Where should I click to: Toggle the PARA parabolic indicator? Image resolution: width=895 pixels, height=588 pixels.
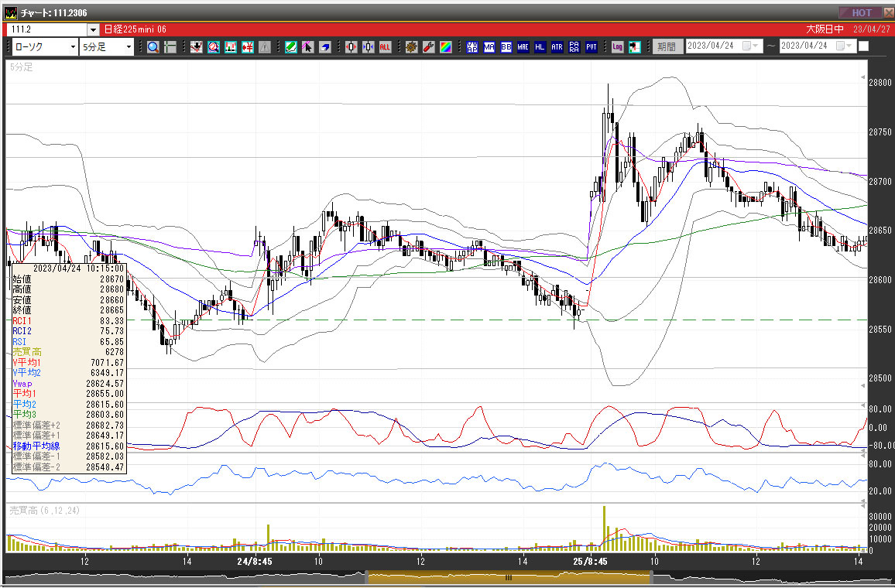(x=574, y=46)
